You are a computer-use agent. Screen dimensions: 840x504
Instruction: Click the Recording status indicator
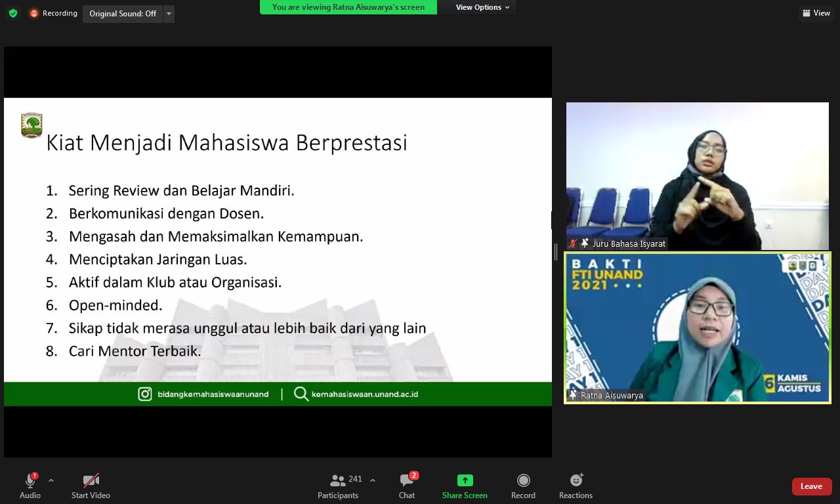(x=53, y=13)
